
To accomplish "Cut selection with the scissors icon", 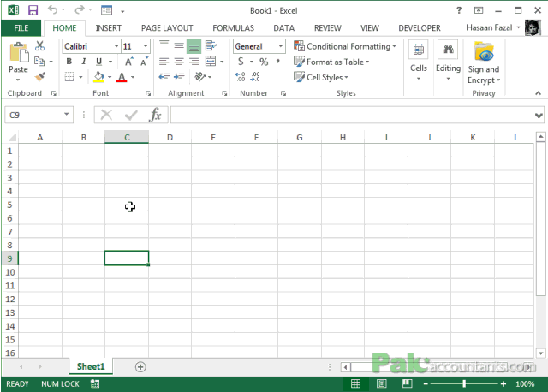I will click(x=40, y=45).
